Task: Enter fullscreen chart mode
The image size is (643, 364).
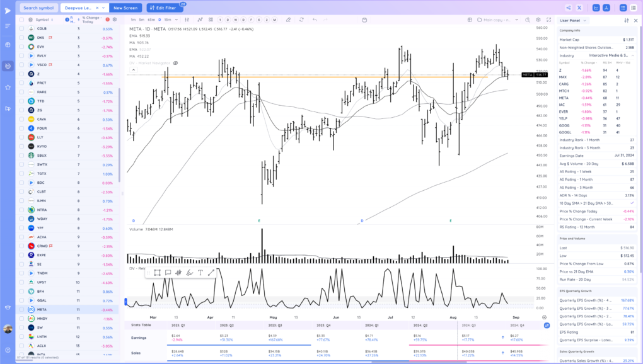Action: click(x=547, y=20)
